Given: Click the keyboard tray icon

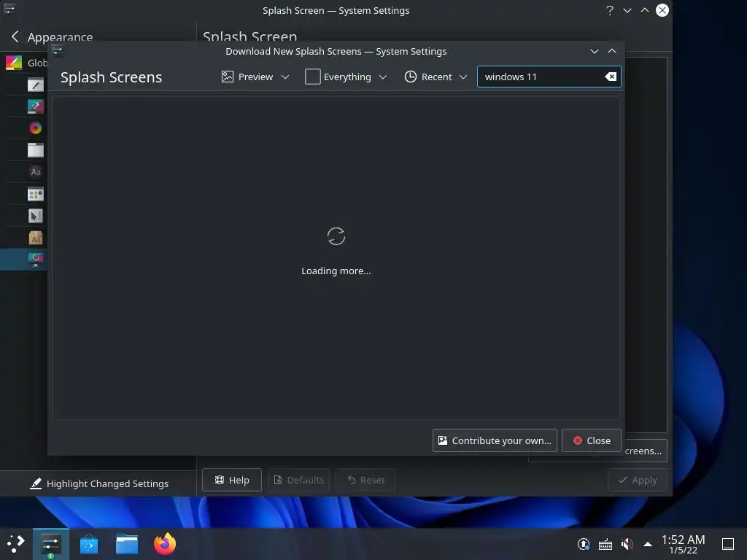Looking at the screenshot, I should pyautogui.click(x=605, y=544).
